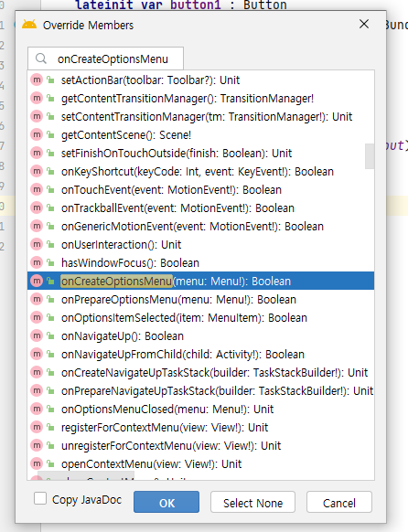408x532 pixels.
Task: Select setContentTransitionManager(tm) method row
Action: tap(200, 117)
